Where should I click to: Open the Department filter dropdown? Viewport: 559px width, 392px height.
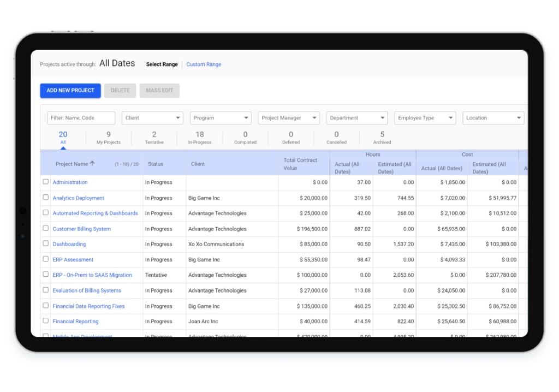point(356,117)
